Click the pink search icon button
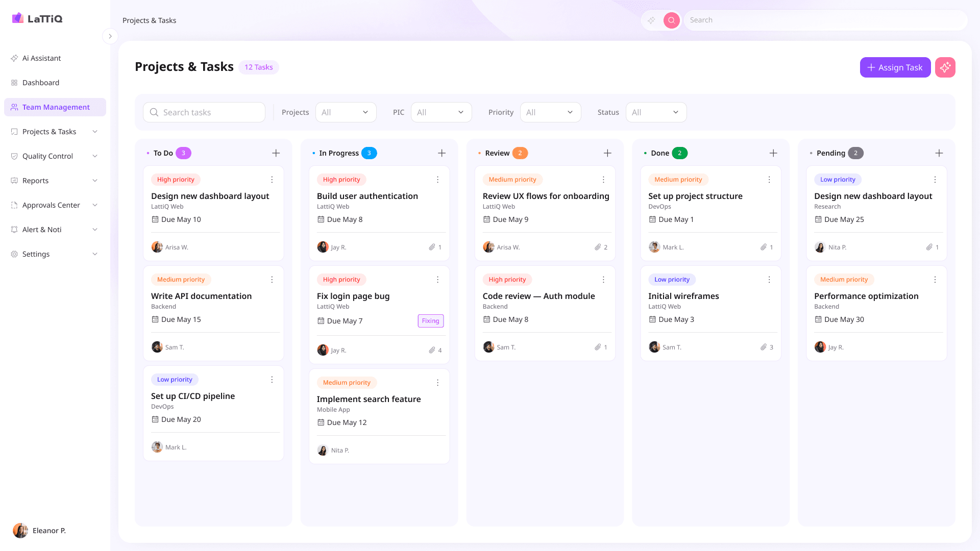Viewport: 980px width, 551px height. pos(672,20)
